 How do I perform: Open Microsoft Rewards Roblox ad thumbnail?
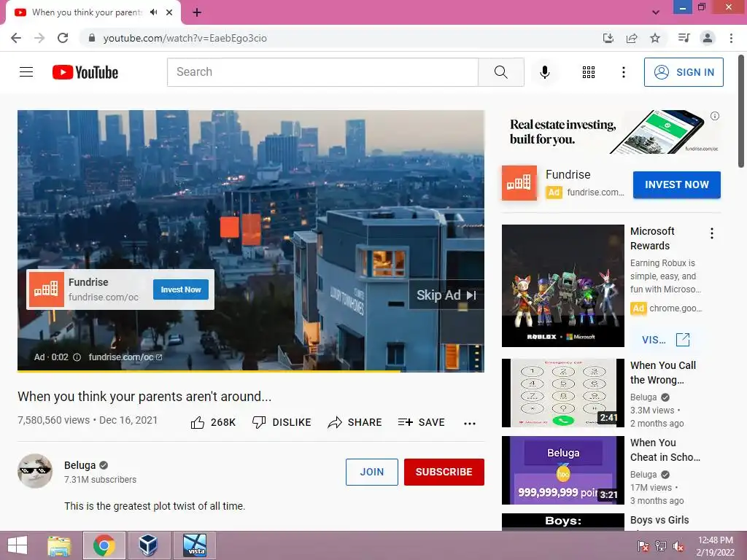click(562, 286)
